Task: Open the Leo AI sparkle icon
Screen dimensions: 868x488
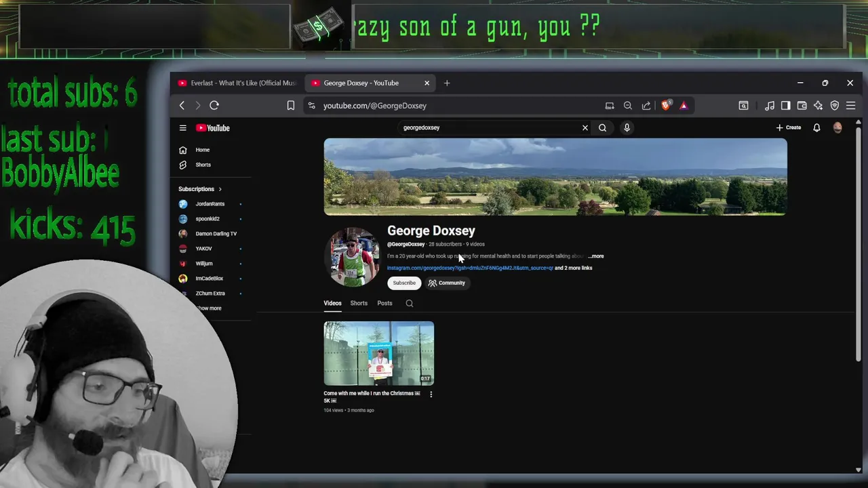Action: 818,105
